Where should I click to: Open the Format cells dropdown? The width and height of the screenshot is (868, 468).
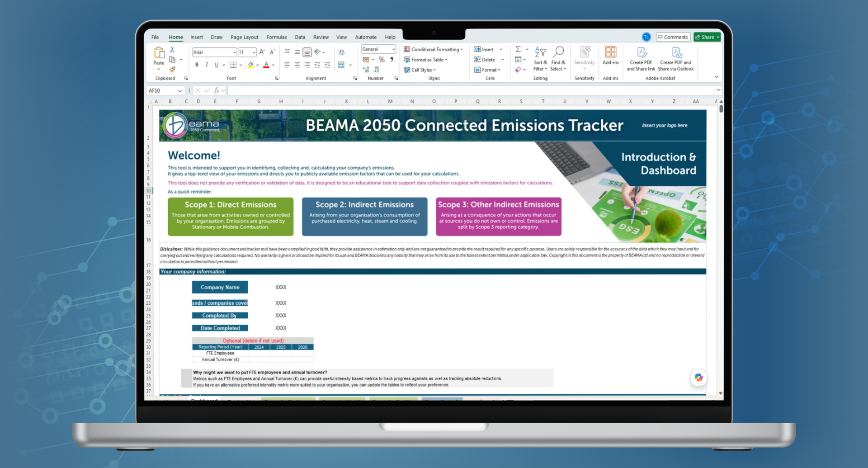point(487,70)
